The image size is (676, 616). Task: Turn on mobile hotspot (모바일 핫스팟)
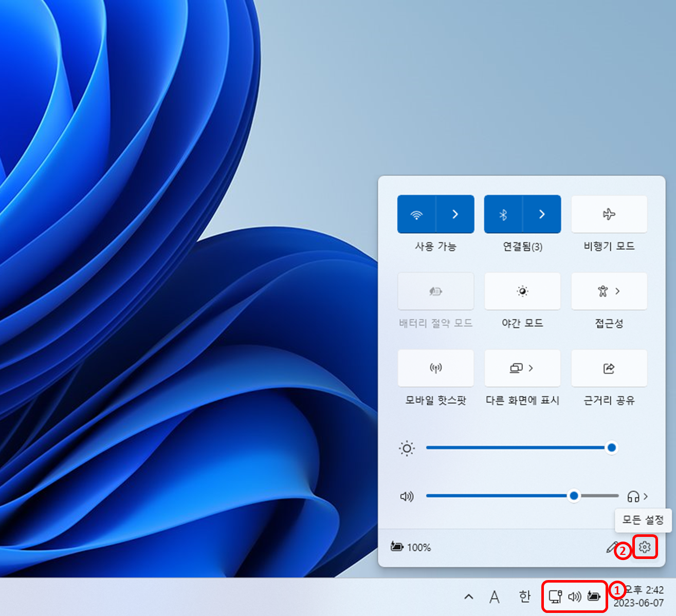click(435, 368)
